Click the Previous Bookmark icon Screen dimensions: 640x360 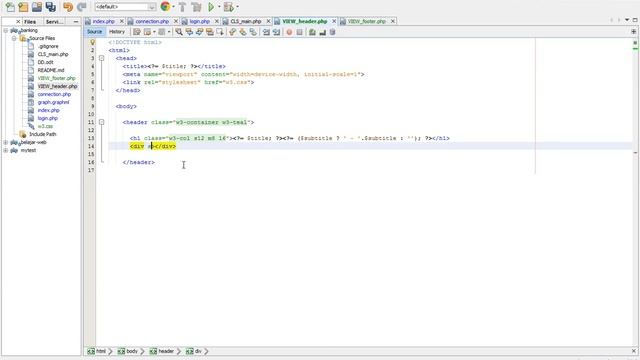(x=233, y=32)
